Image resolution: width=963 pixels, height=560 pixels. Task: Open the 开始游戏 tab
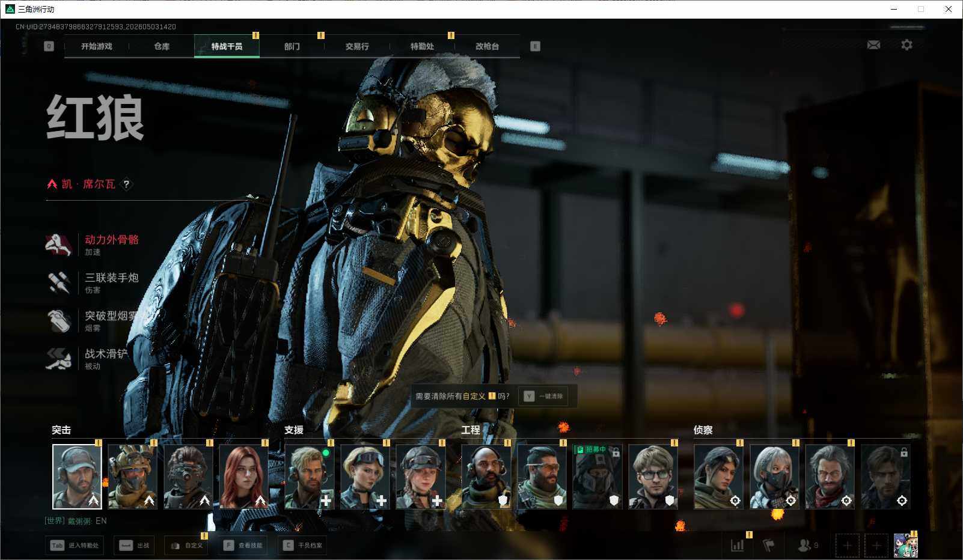[97, 46]
